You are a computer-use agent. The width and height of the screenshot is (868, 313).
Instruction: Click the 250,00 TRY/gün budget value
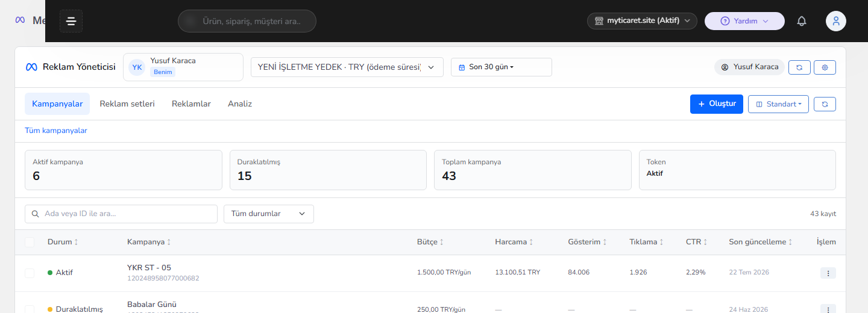(441, 309)
